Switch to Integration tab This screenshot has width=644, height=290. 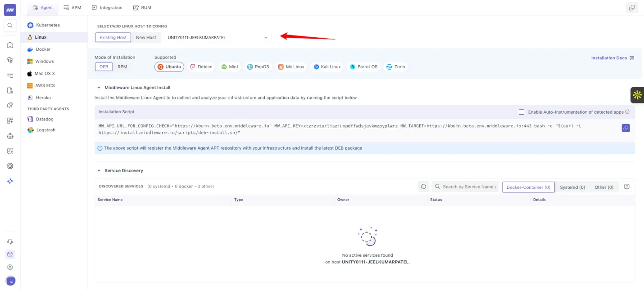pyautogui.click(x=107, y=8)
